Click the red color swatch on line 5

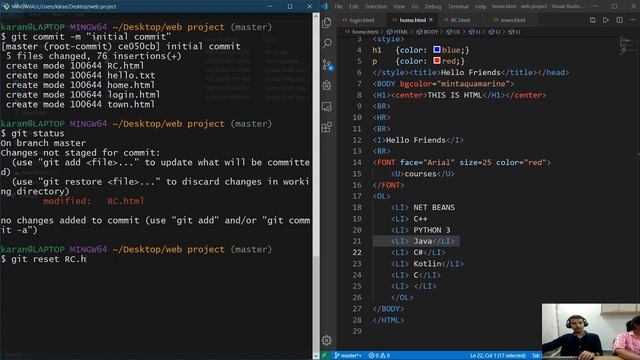click(x=437, y=60)
